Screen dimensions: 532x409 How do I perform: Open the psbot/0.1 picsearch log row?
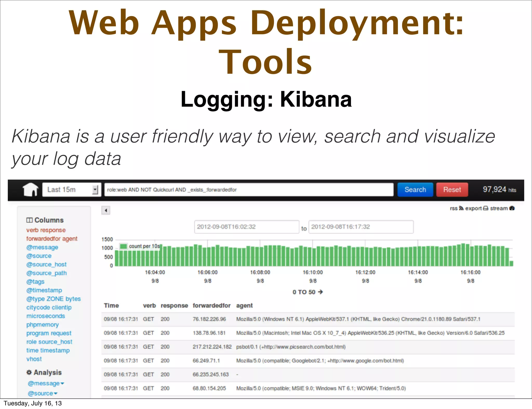pos(308,347)
